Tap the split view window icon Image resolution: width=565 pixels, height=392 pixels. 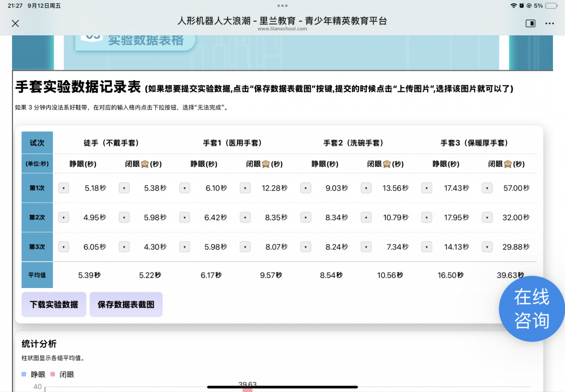click(530, 23)
